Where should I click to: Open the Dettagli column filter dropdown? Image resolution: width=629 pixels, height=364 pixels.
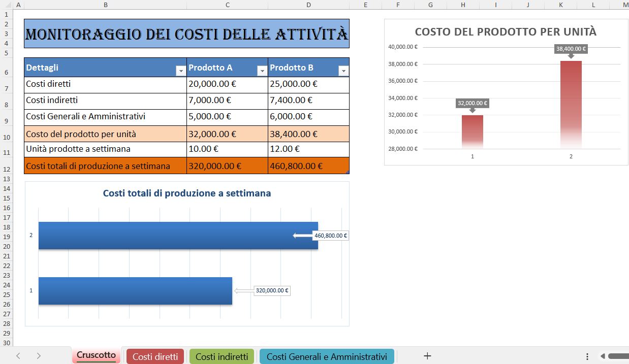(181, 70)
